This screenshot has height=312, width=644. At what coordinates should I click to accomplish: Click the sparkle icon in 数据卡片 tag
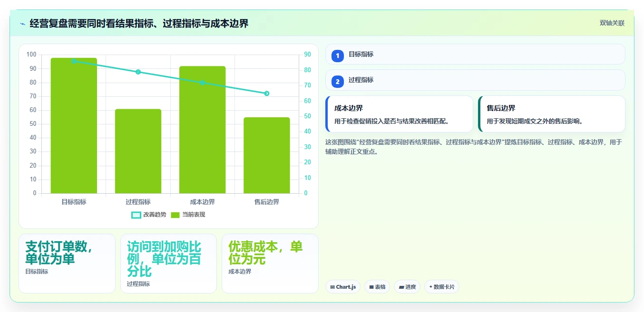[430, 287]
